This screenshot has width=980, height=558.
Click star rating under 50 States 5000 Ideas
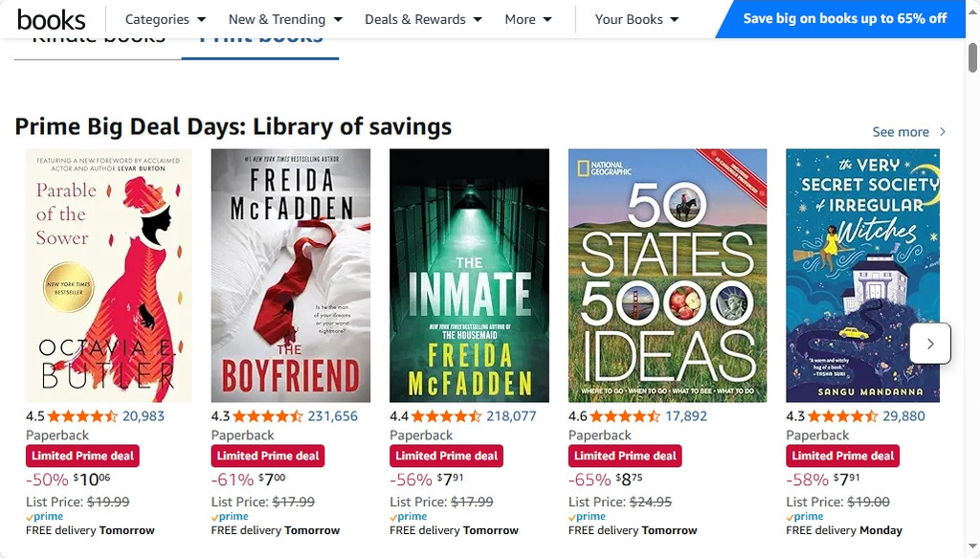(625, 416)
